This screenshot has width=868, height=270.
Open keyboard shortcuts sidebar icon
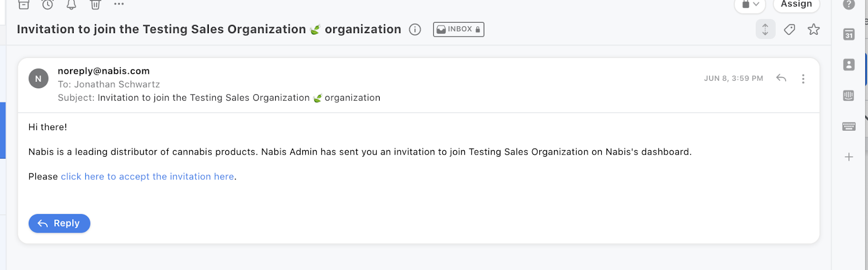[849, 126]
